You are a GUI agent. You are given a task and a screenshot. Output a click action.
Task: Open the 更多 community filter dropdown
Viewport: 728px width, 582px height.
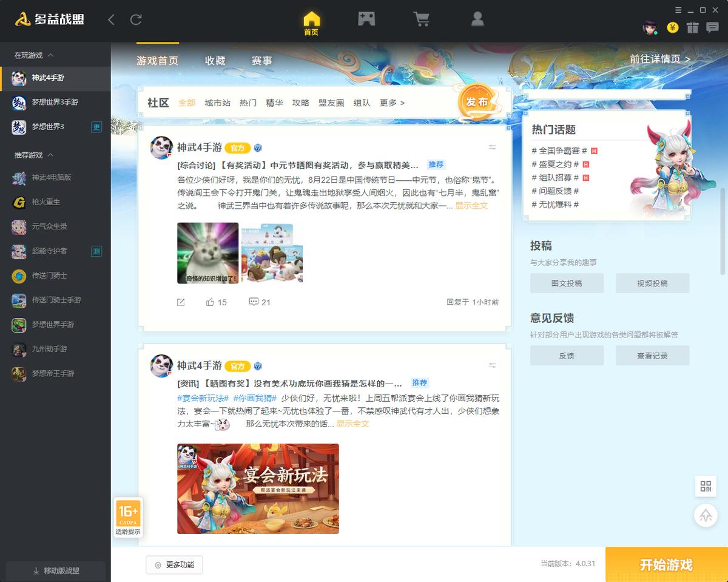click(390, 103)
